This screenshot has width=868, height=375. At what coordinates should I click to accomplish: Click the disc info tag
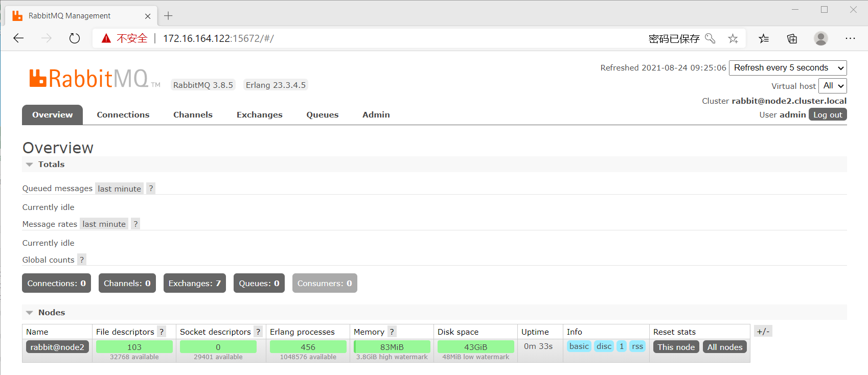604,346
